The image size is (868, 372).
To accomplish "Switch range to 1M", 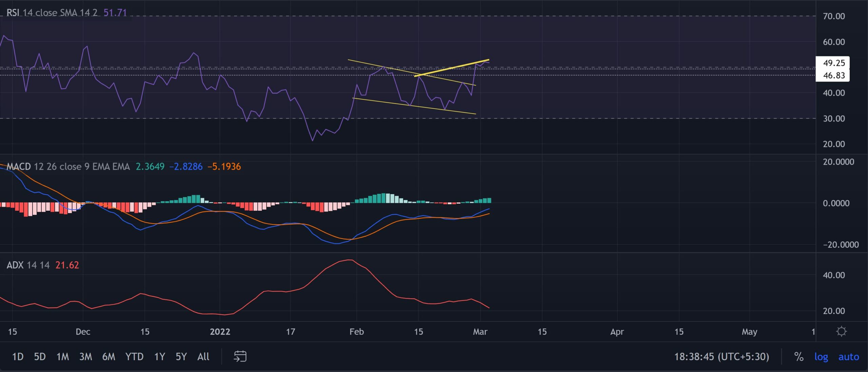I will (62, 357).
